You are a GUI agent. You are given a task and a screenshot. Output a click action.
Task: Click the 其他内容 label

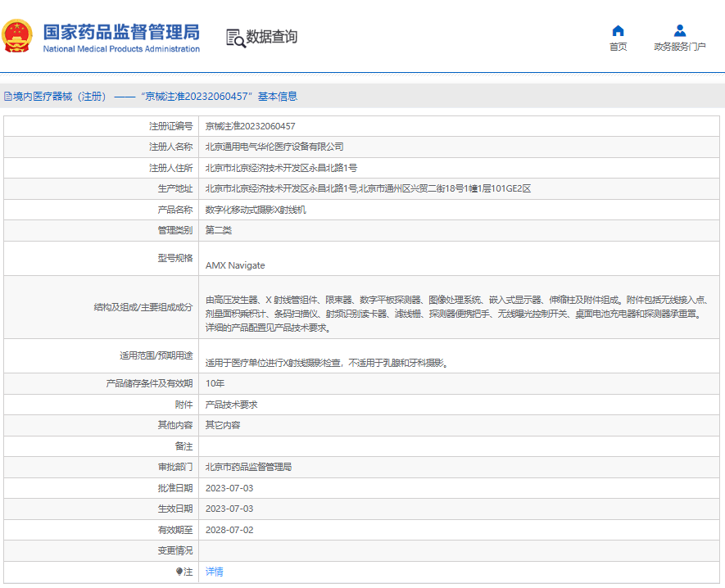tap(175, 425)
